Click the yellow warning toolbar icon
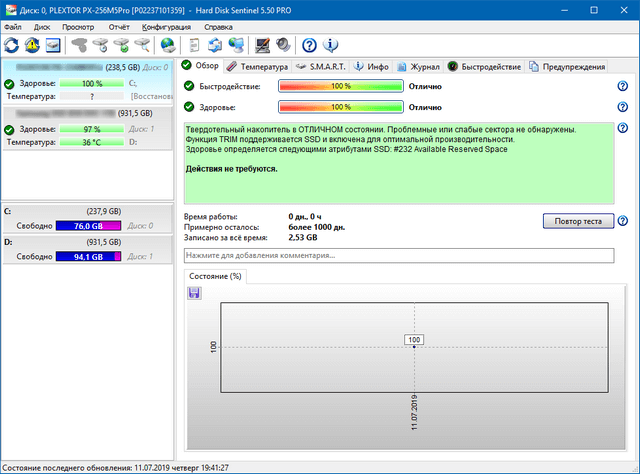This screenshot has width=640, height=474. (x=32, y=44)
